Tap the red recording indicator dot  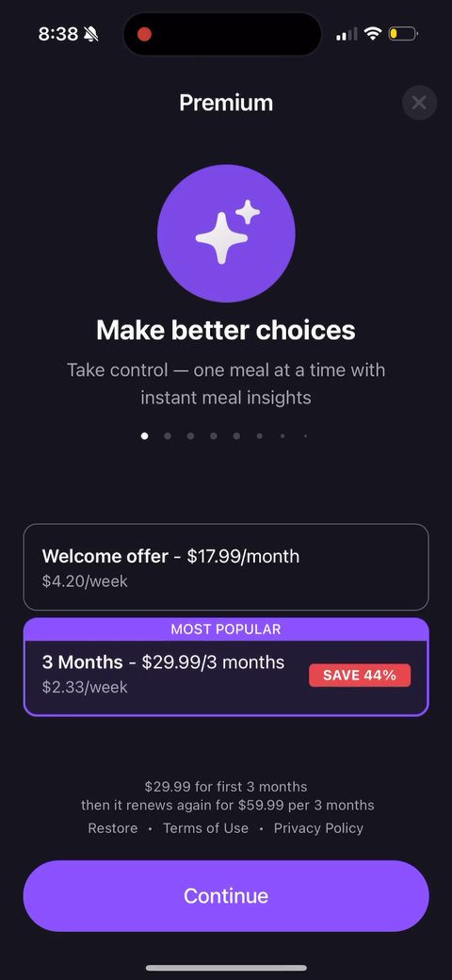coord(144,34)
